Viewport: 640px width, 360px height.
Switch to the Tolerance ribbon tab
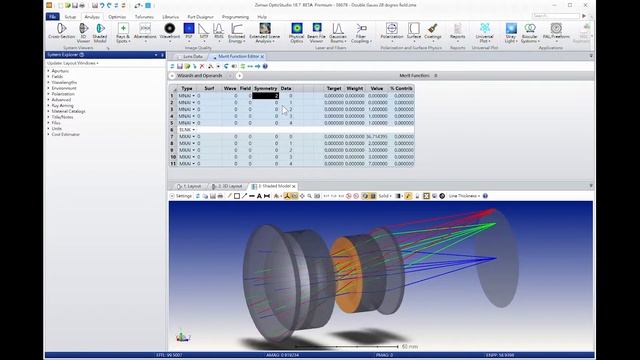(144, 17)
